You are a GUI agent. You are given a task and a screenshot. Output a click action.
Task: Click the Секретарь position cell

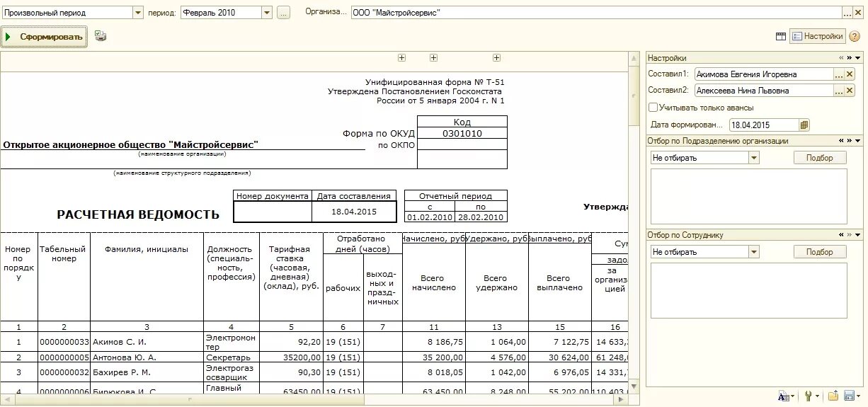[232, 357]
